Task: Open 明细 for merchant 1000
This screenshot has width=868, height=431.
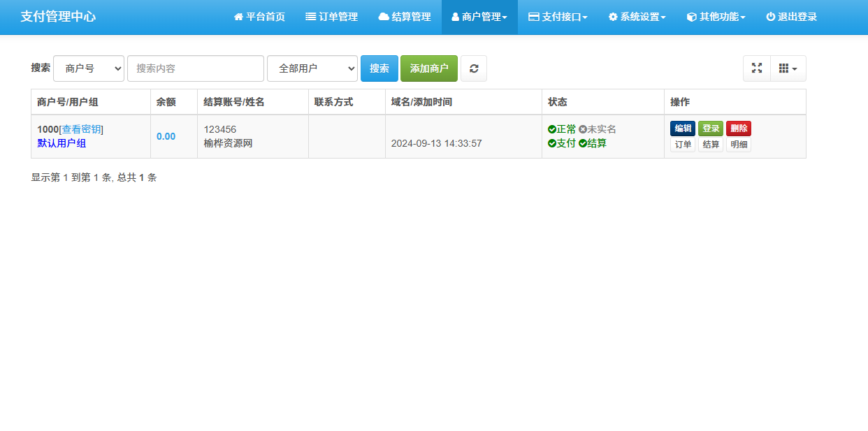Action: point(739,145)
